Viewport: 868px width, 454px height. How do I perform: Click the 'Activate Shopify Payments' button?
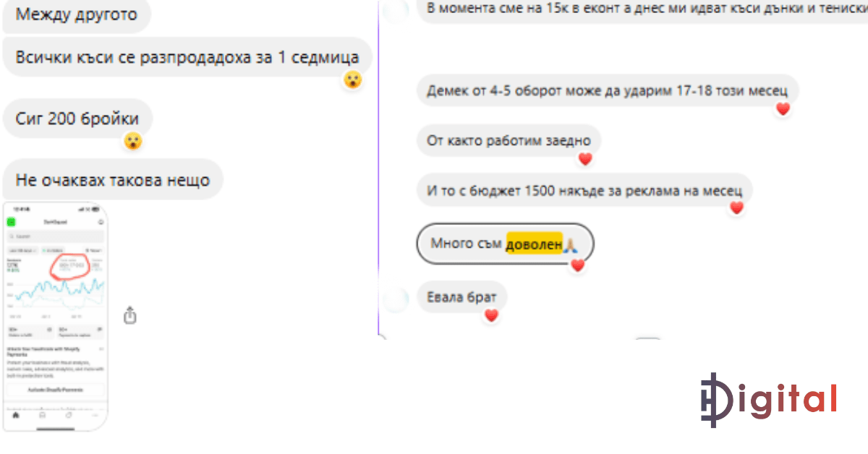pyautogui.click(x=55, y=390)
